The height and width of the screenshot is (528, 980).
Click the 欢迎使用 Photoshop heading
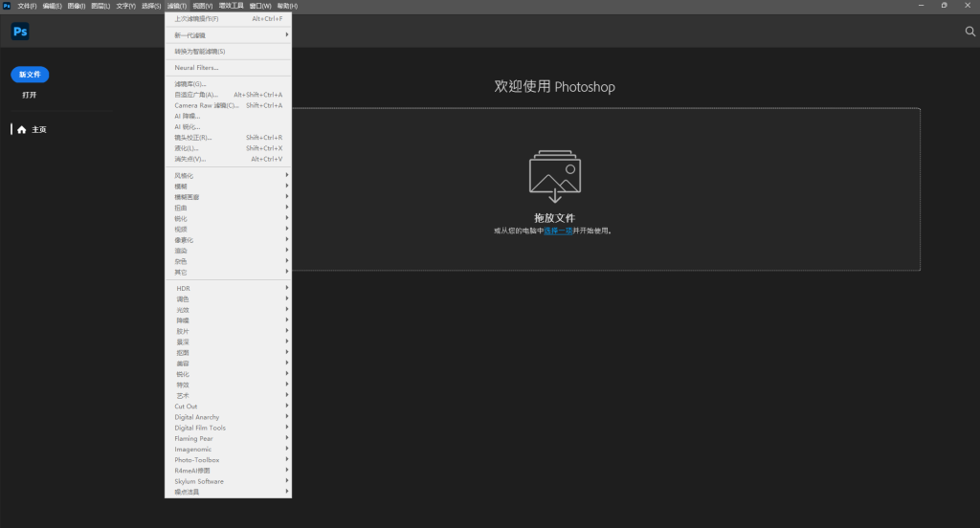point(554,86)
